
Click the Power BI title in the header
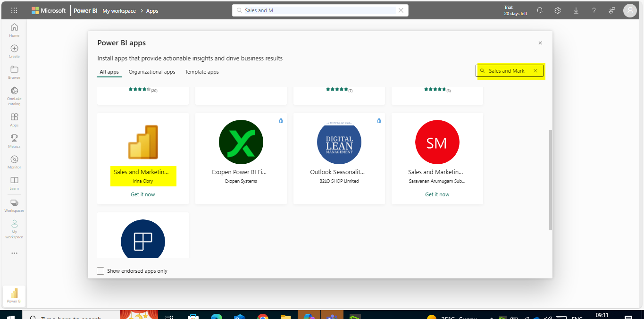[x=85, y=10]
